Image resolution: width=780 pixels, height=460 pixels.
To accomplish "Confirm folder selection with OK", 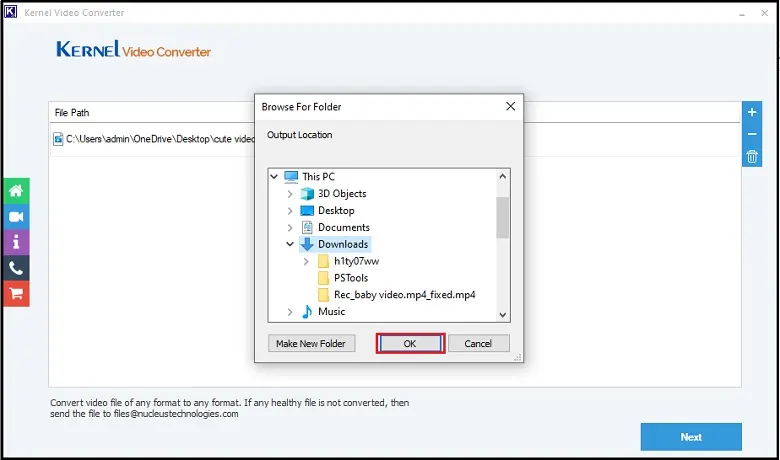I will [410, 344].
